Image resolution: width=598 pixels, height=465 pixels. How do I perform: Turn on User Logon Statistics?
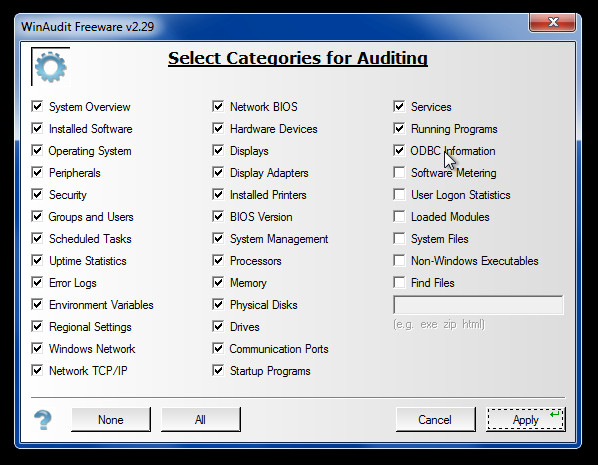[399, 195]
